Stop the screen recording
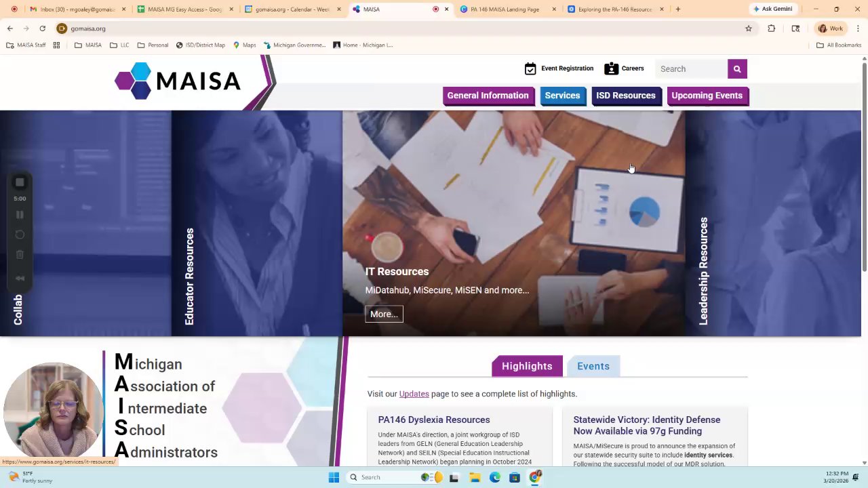Viewport: 868px width, 488px height. pyautogui.click(x=20, y=182)
